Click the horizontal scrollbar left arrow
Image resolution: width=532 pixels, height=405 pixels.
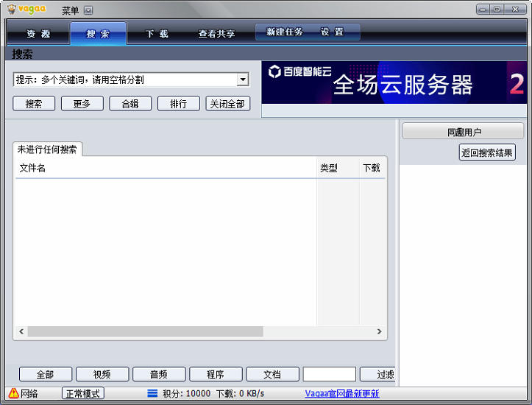pyautogui.click(x=21, y=331)
